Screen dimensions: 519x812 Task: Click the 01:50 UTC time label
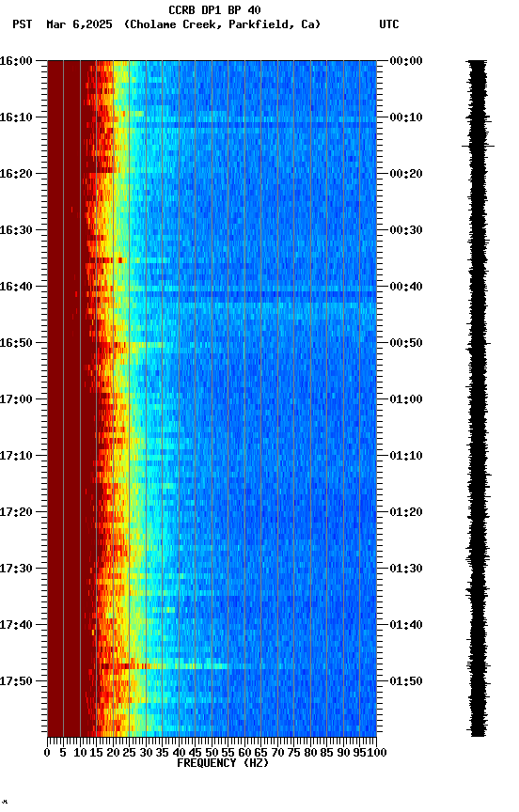click(x=406, y=681)
